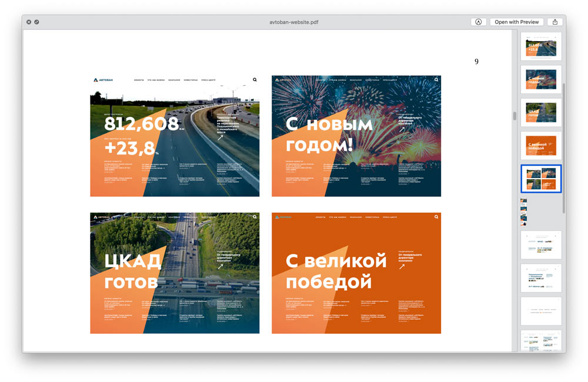The height and width of the screenshot is (382, 588).
Task: Click the Share icon in title bar
Action: click(554, 22)
